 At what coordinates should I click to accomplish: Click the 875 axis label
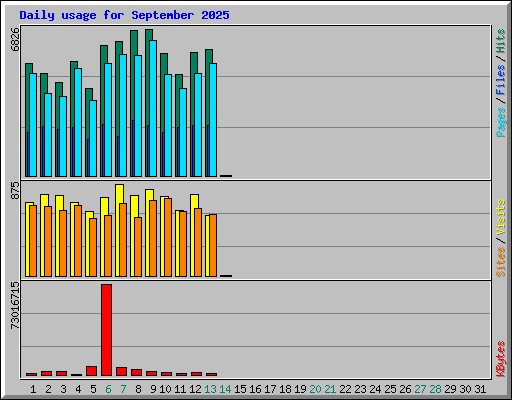pos(15,190)
